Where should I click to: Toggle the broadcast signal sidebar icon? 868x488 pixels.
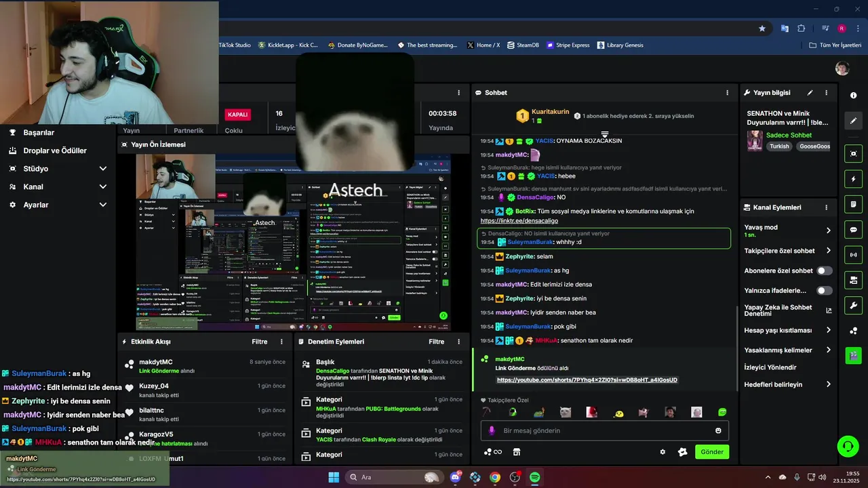coord(853,255)
